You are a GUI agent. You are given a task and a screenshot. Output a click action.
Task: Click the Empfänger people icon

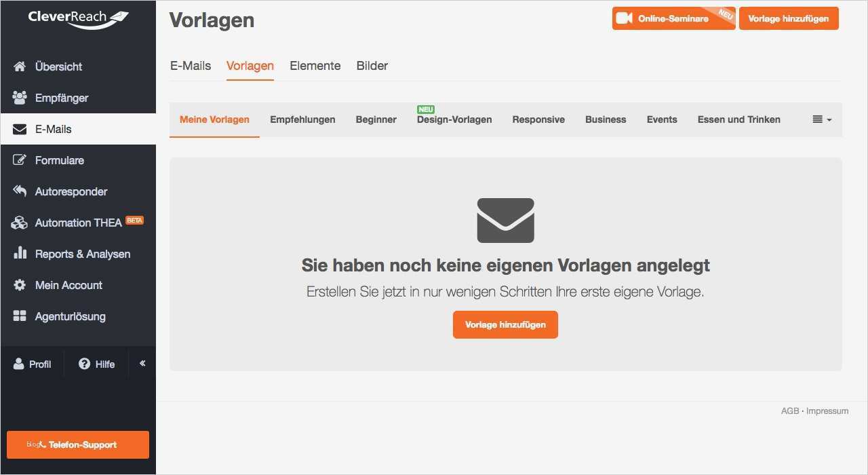point(19,97)
